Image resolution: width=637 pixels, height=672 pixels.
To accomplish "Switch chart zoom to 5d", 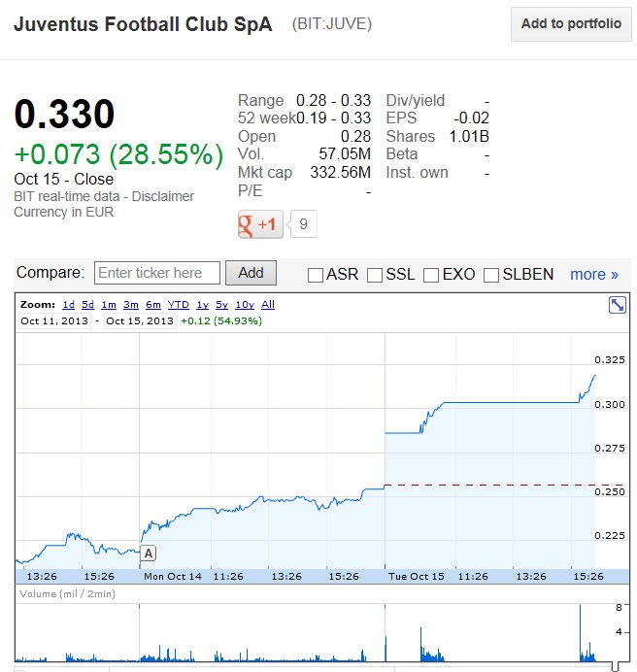I will point(88,305).
